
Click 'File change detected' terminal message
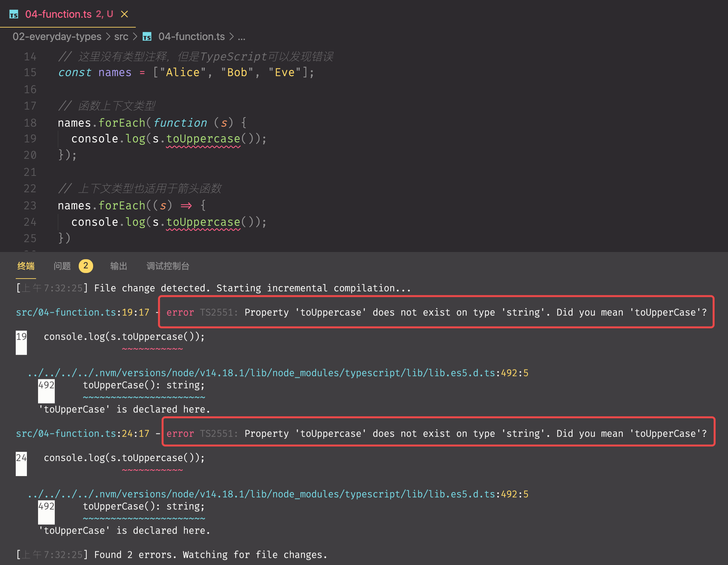(252, 288)
